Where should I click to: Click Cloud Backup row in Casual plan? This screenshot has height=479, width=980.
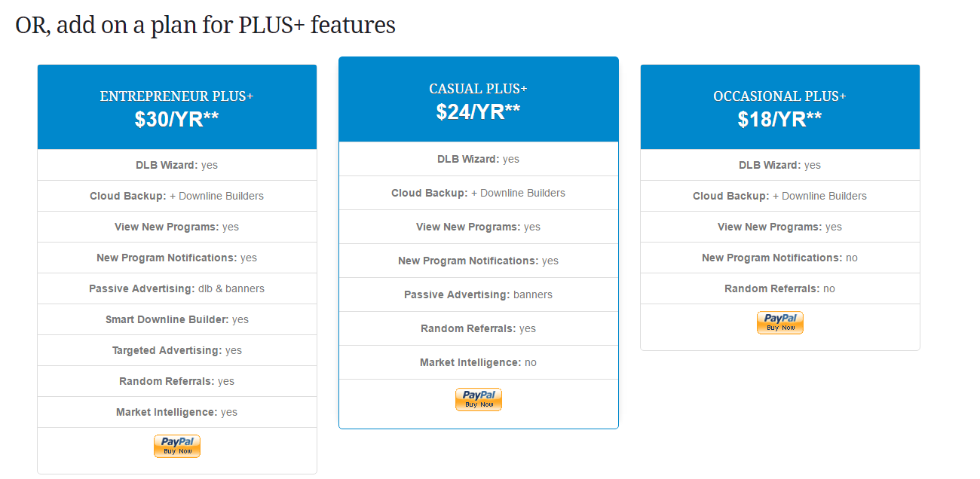479,193
